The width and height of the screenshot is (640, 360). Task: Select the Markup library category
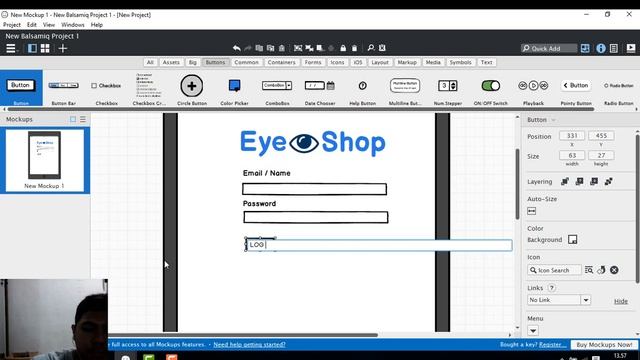pos(407,62)
